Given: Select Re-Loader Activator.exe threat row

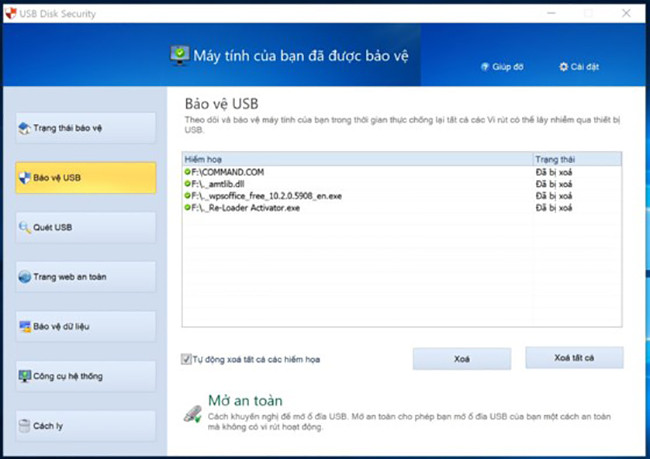Looking at the screenshot, I should coord(250,207).
